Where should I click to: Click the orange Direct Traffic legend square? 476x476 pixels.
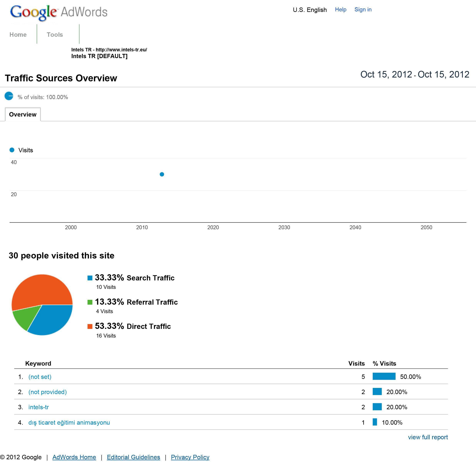pyautogui.click(x=90, y=326)
